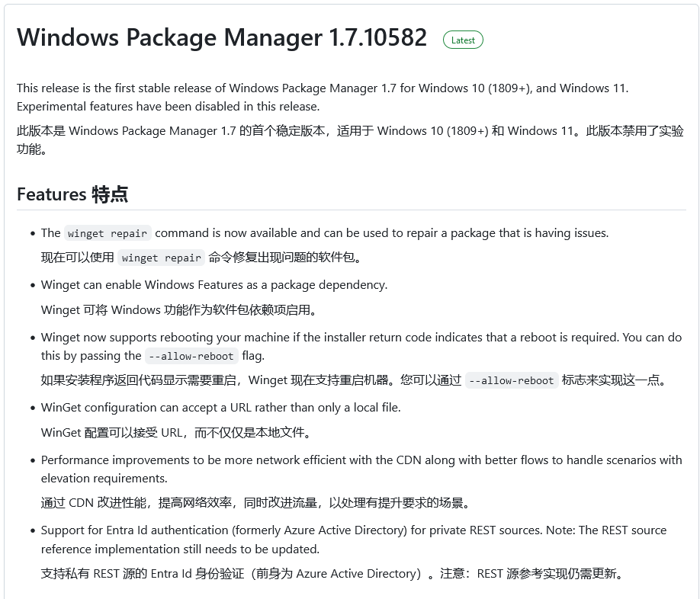The image size is (700, 599).
Task: Click the "winget repair" code in Chinese line
Action: pyautogui.click(x=162, y=258)
